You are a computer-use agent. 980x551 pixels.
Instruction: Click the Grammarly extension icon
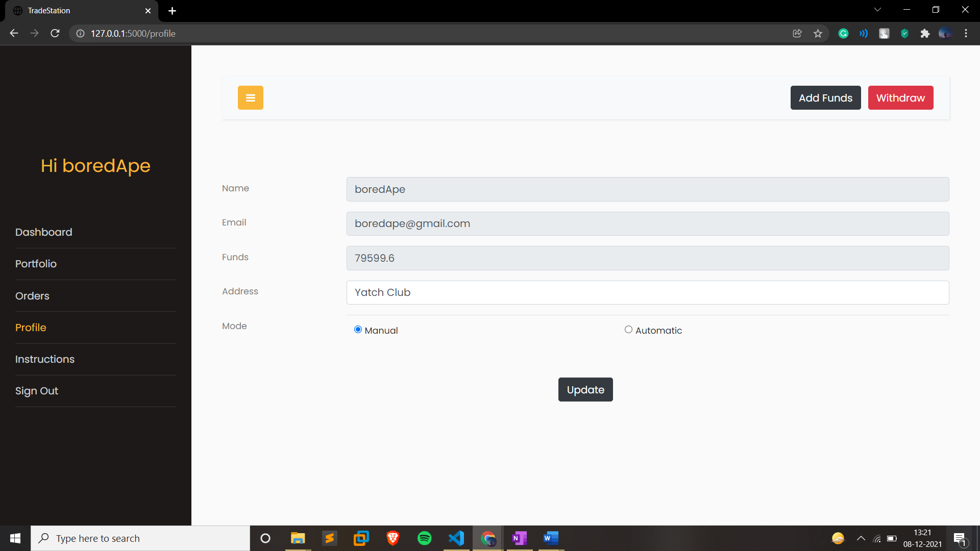pos(843,34)
